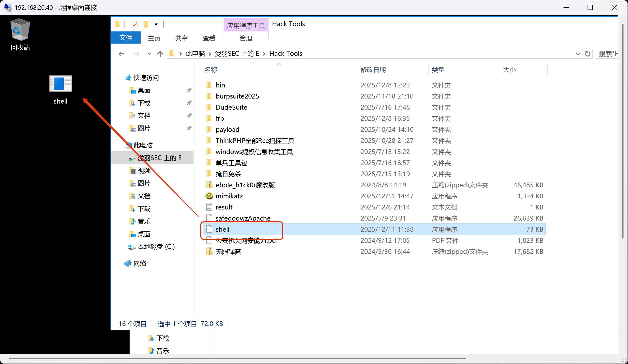Toggle pin for 桌面 in Quick access
628x364 pixels.
click(x=189, y=90)
